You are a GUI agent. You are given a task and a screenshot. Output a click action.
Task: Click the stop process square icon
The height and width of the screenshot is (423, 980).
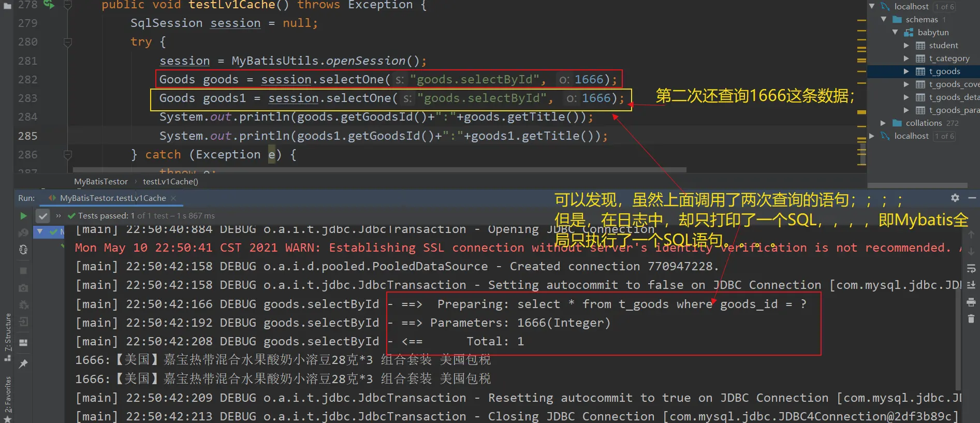[23, 270]
